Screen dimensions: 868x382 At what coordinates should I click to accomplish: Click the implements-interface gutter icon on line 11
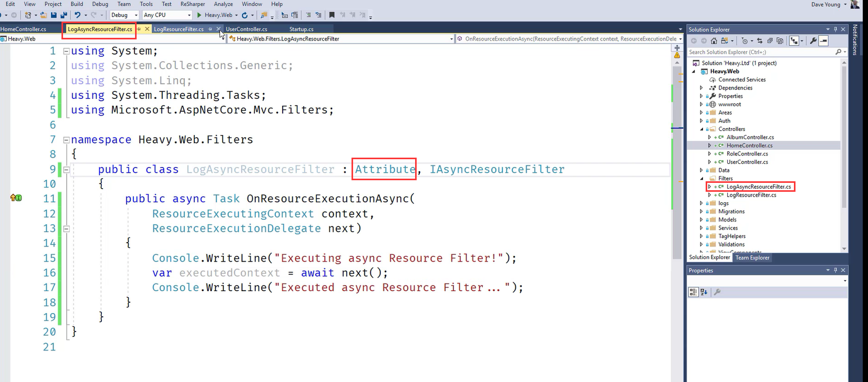pos(16,198)
